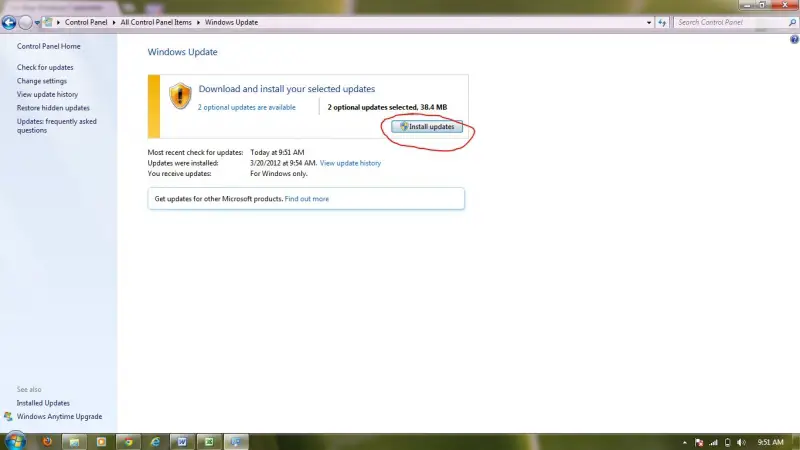800x450 pixels.
Task: Restore down the Windows Update window
Action: click(x=762, y=5)
